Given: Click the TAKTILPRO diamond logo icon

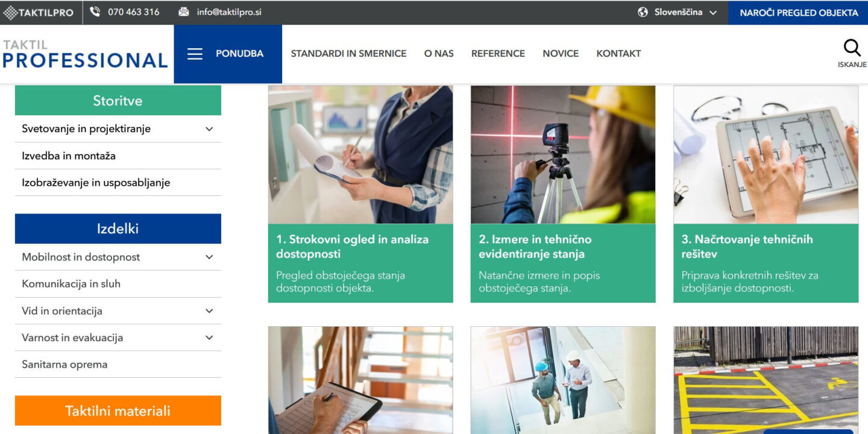Looking at the screenshot, I should click(10, 12).
